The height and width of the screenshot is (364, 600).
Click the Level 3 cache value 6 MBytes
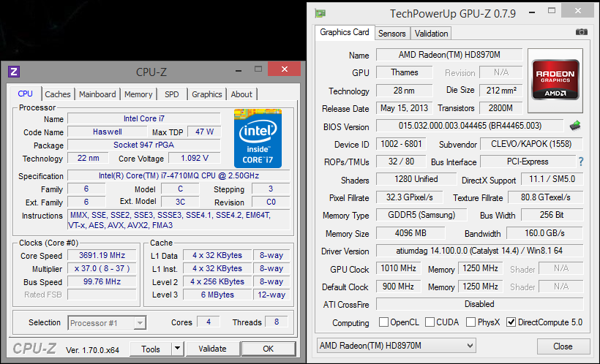pyautogui.click(x=217, y=295)
